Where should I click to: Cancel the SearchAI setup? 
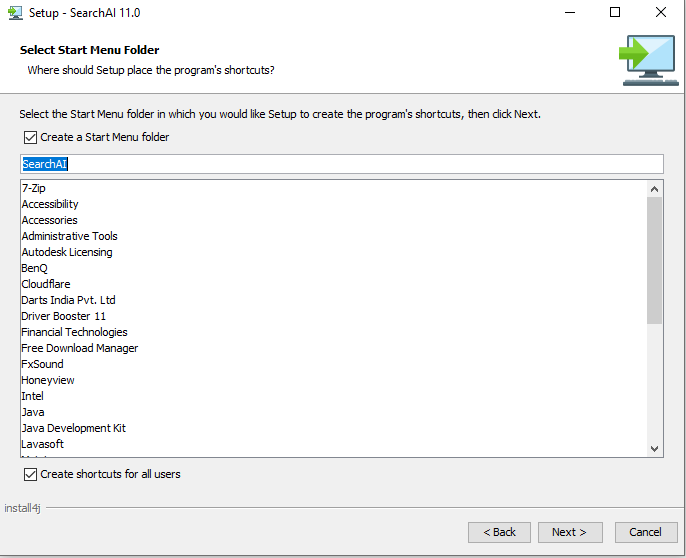click(x=646, y=532)
